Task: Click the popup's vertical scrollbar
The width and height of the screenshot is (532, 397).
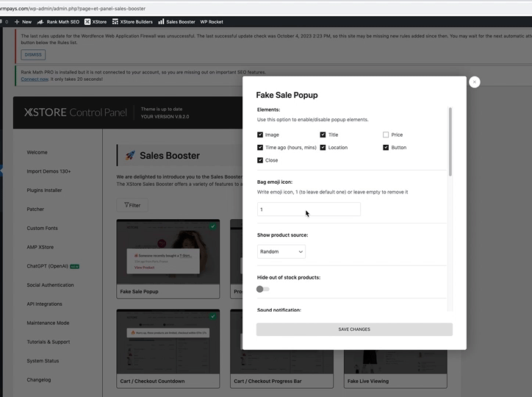Action: [450, 142]
